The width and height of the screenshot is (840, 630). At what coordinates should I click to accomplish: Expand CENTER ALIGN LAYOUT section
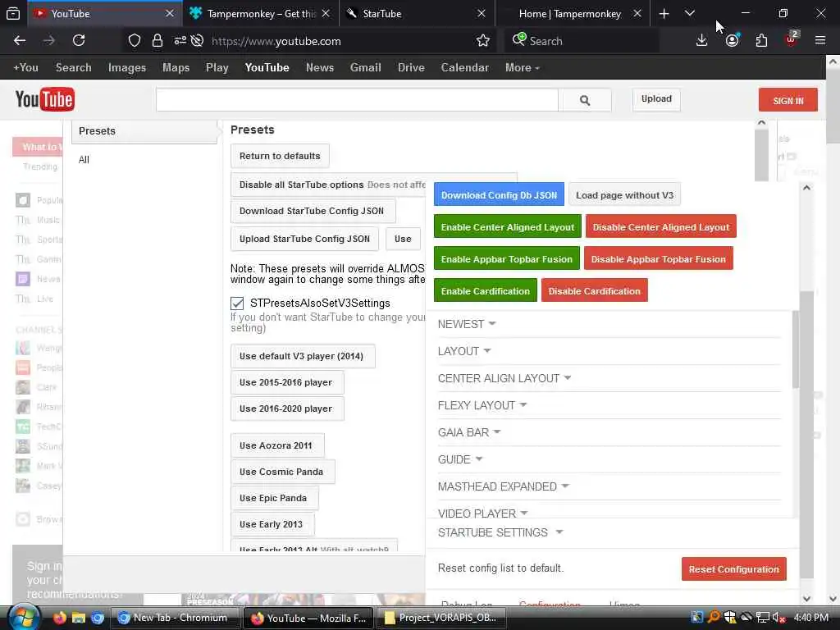[504, 378]
